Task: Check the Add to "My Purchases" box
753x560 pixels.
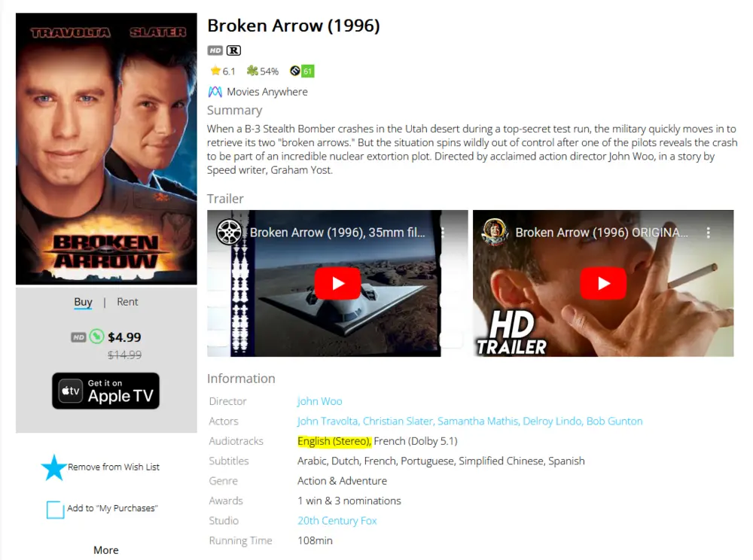Action: pos(55,509)
